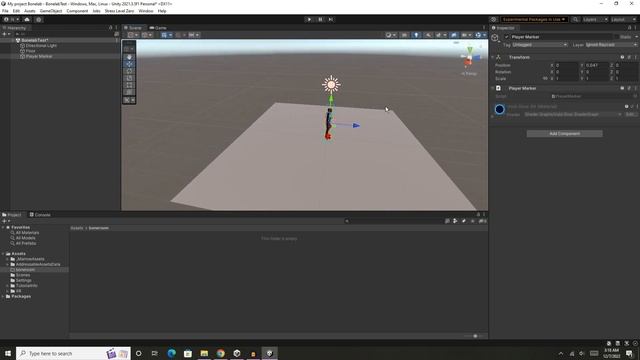Toggle scene lighting bulb icon
Image resolution: width=640 pixels, height=360 pixels.
point(416,35)
